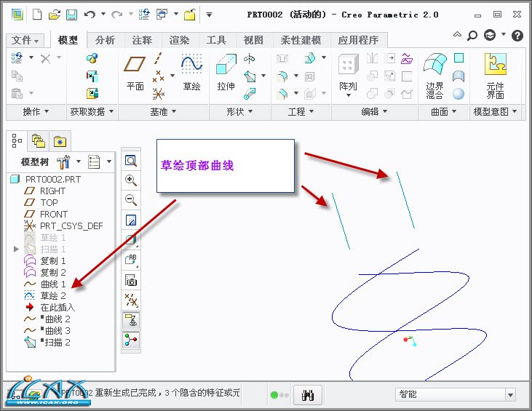Viewport: 532px width, 411px height.
Task: Expand the 模型意图 group dropdown
Action: tap(496, 111)
